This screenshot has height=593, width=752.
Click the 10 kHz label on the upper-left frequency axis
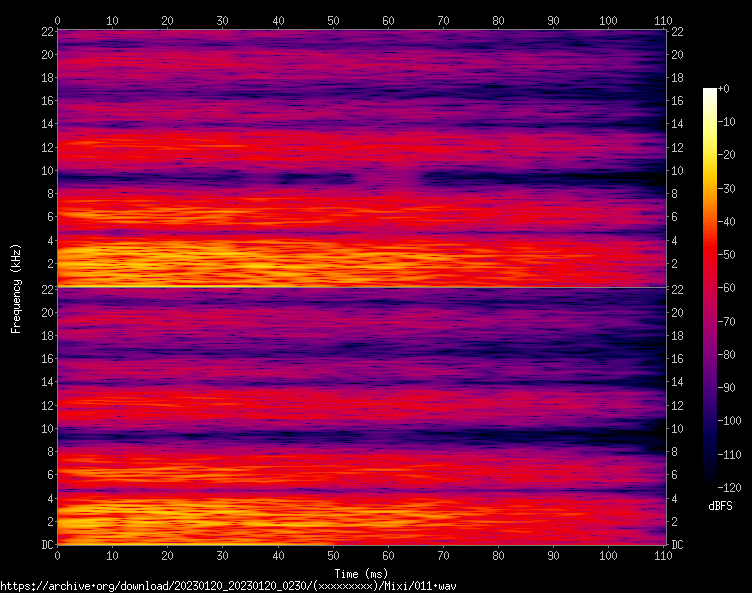pyautogui.click(x=46, y=171)
